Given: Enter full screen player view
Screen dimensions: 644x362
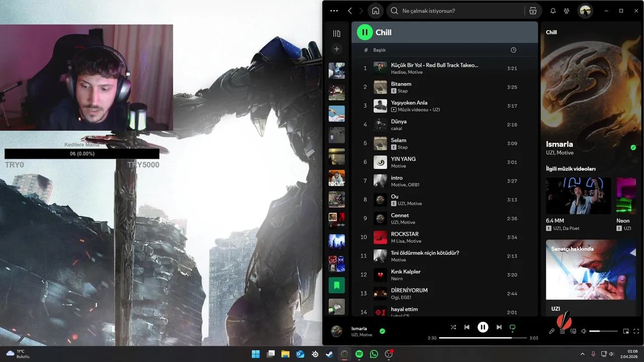Looking at the screenshot, I should click(x=636, y=331).
